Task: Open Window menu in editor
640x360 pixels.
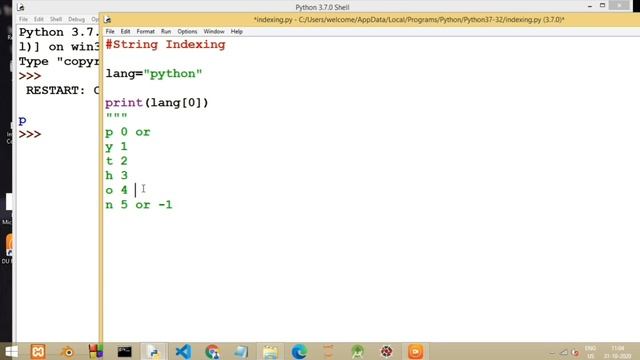Action: point(214,31)
